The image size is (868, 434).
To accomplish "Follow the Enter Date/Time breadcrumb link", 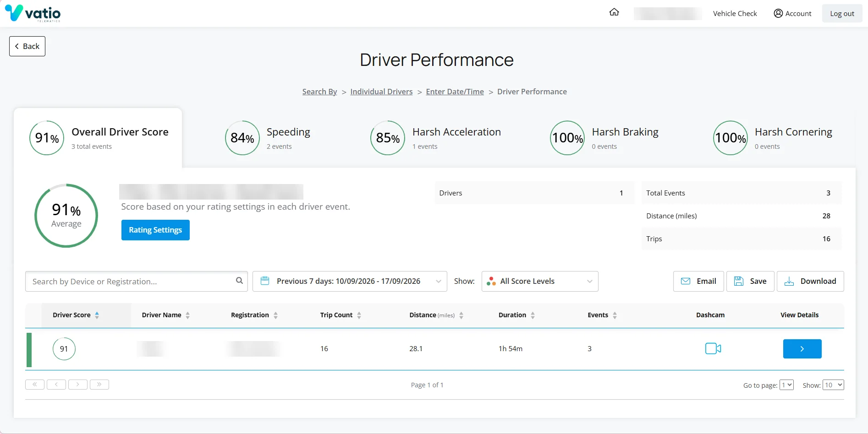I will pos(455,92).
